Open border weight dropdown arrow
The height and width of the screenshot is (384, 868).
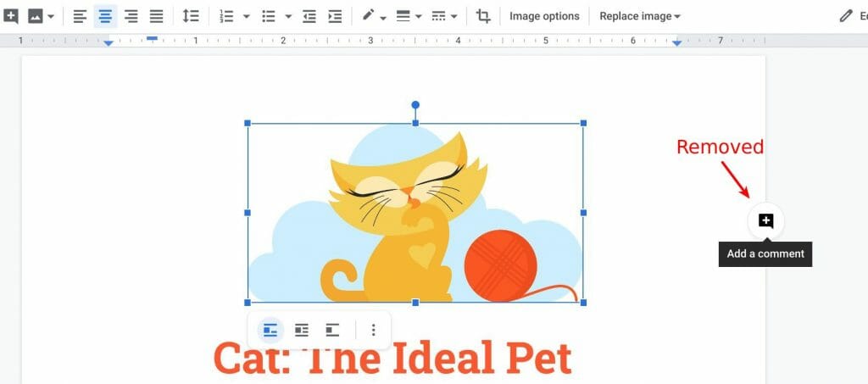[419, 17]
